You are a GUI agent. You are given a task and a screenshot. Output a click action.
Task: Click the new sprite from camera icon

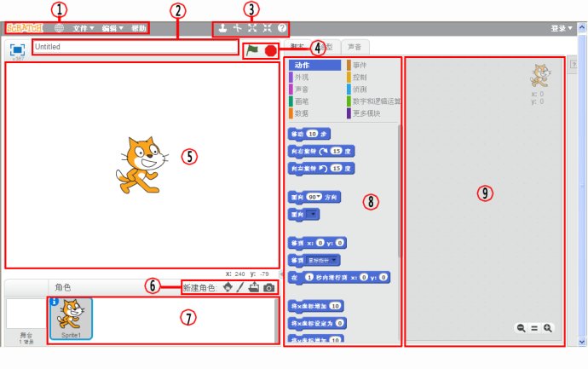(268, 288)
